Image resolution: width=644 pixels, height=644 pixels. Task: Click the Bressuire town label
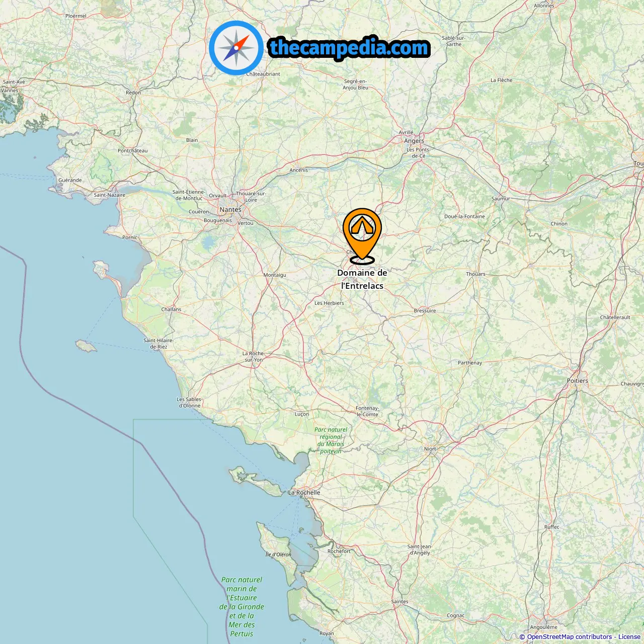point(425,310)
